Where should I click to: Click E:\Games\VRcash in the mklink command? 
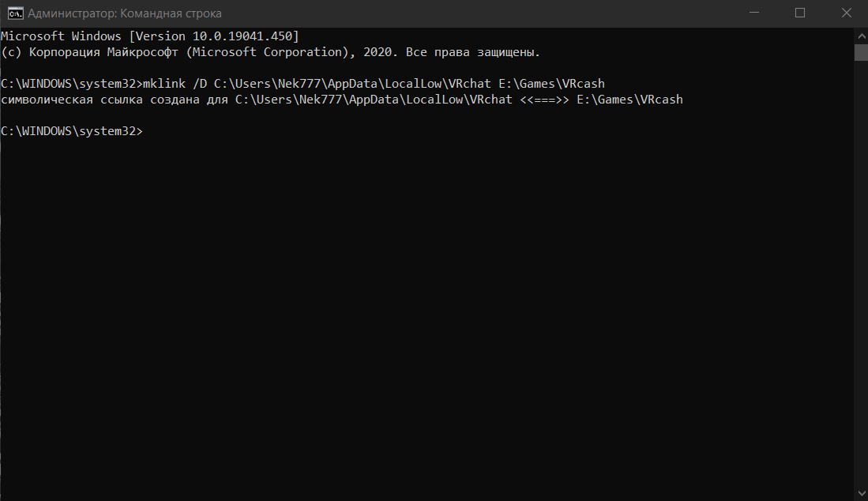coord(551,84)
